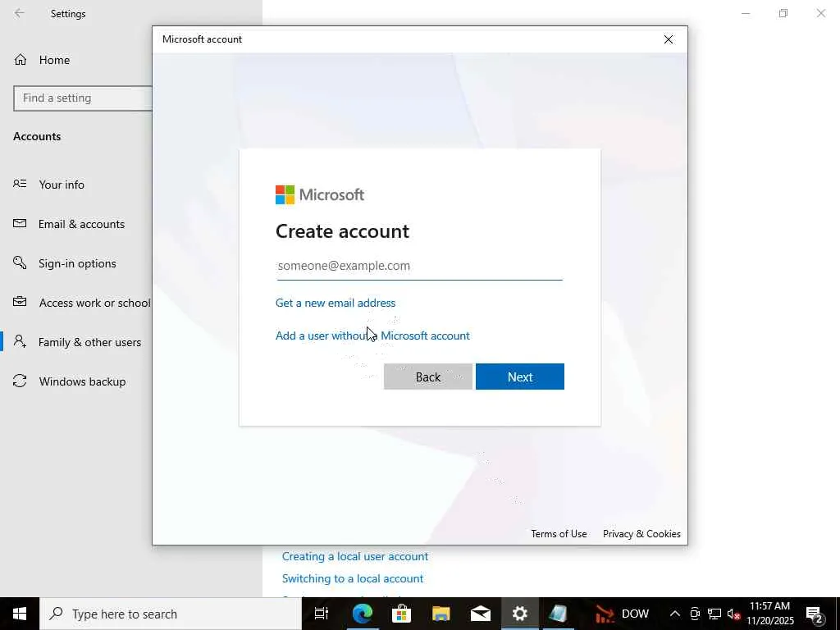Click the Back button in Create account

pyautogui.click(x=428, y=377)
